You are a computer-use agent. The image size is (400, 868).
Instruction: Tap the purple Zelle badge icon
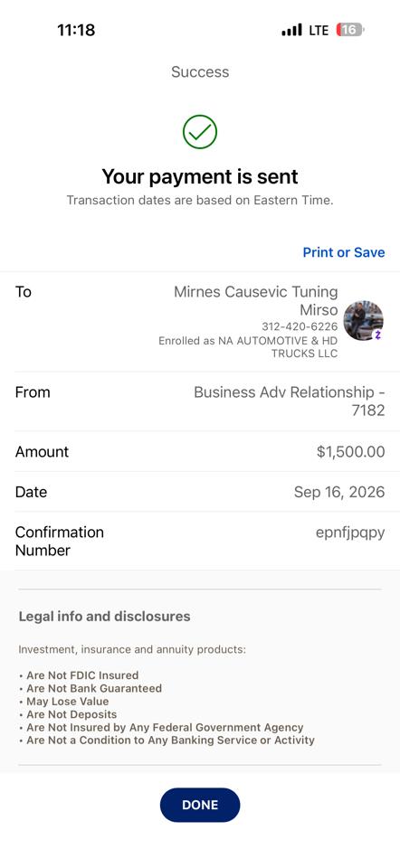378,335
